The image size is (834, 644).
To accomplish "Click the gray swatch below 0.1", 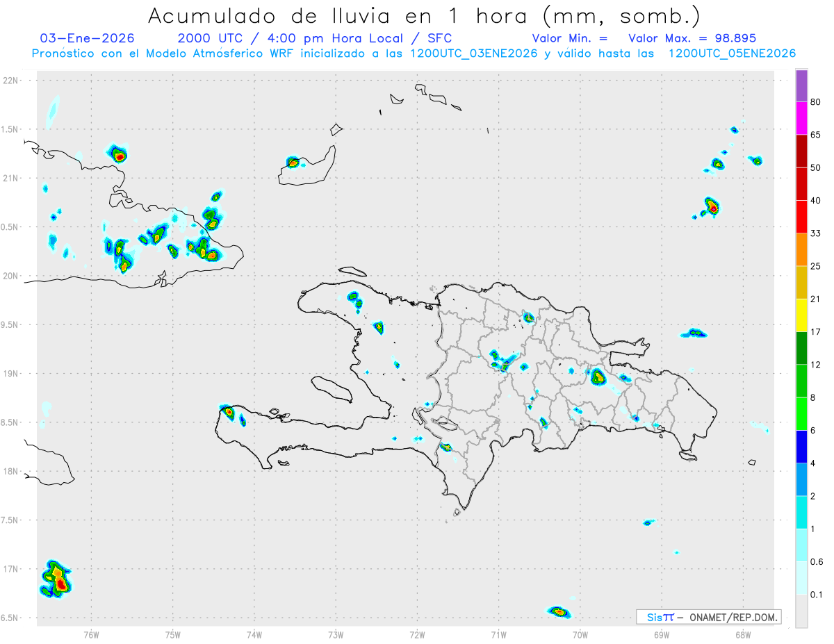I will 801,611.
